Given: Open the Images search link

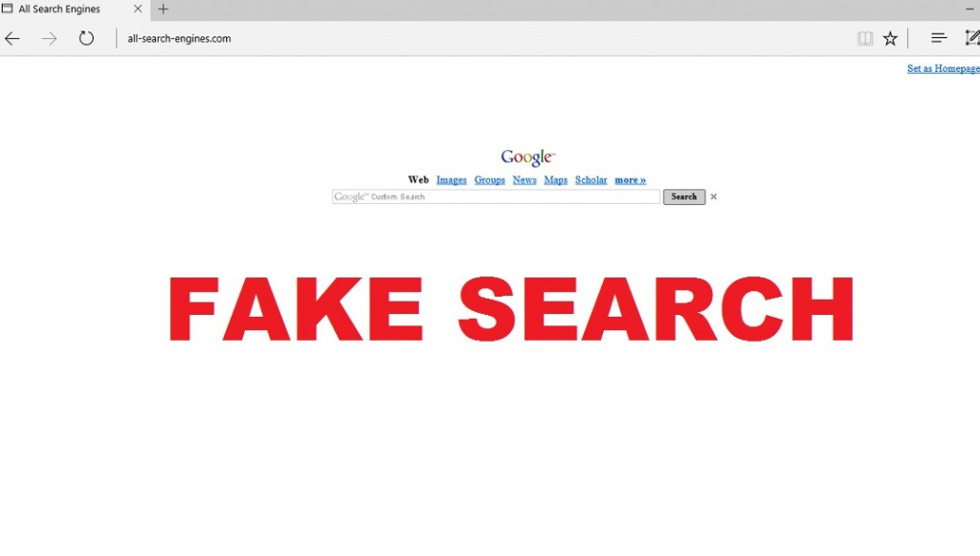Looking at the screenshot, I should 452,180.
